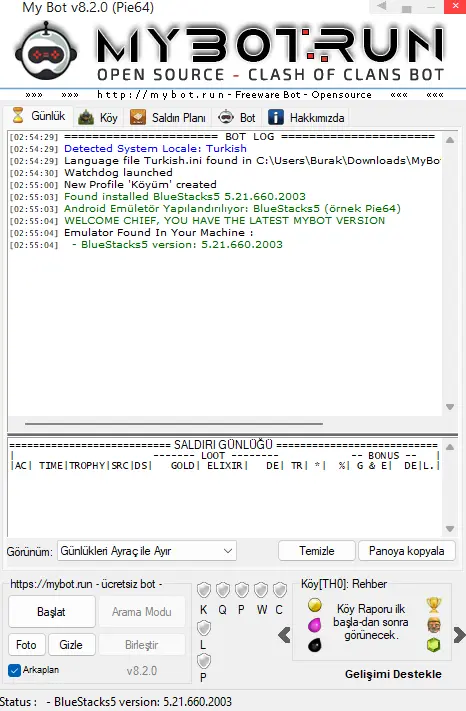
Task: Toggle the Arkaplan checkbox
Action: (x=15, y=670)
